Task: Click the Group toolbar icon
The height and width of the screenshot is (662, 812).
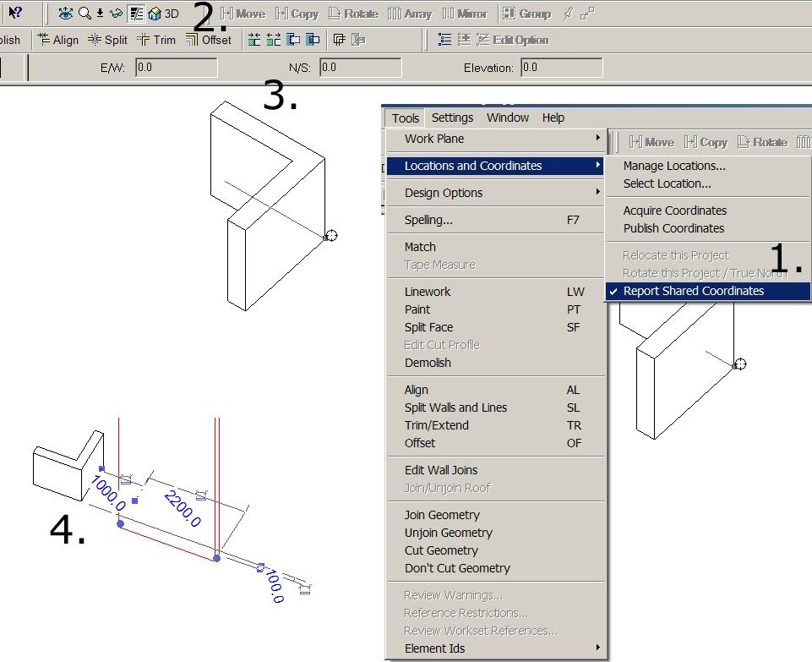Action: pos(527,13)
